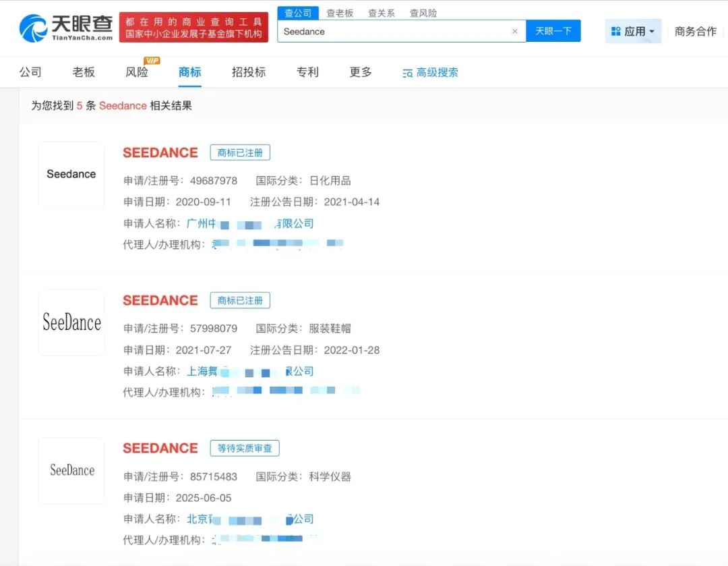This screenshot has height=566, width=728.
Task: Select registration date 2022-01-28
Action: [351, 350]
